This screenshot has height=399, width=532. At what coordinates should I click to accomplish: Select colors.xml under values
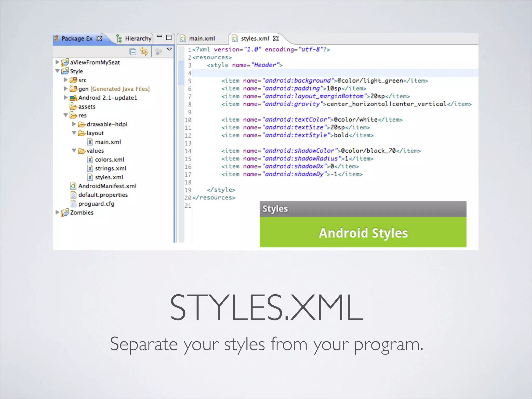(x=109, y=159)
